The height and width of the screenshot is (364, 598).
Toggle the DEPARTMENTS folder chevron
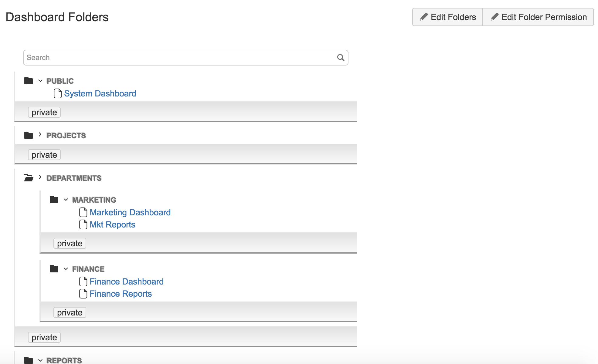[40, 177]
